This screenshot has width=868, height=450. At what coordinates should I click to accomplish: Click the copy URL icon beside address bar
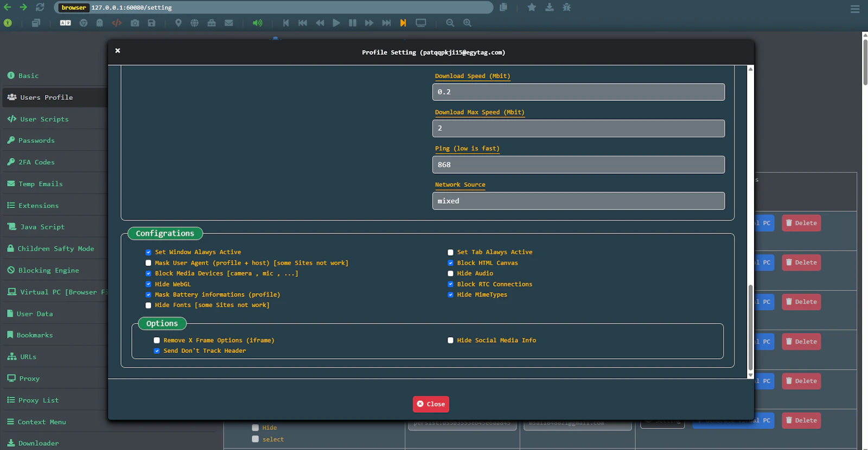coord(503,7)
